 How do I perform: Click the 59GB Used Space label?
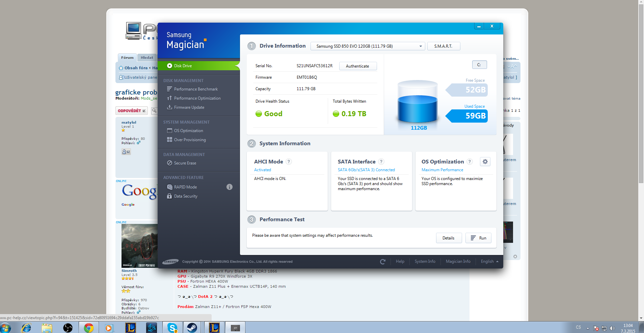pos(476,116)
